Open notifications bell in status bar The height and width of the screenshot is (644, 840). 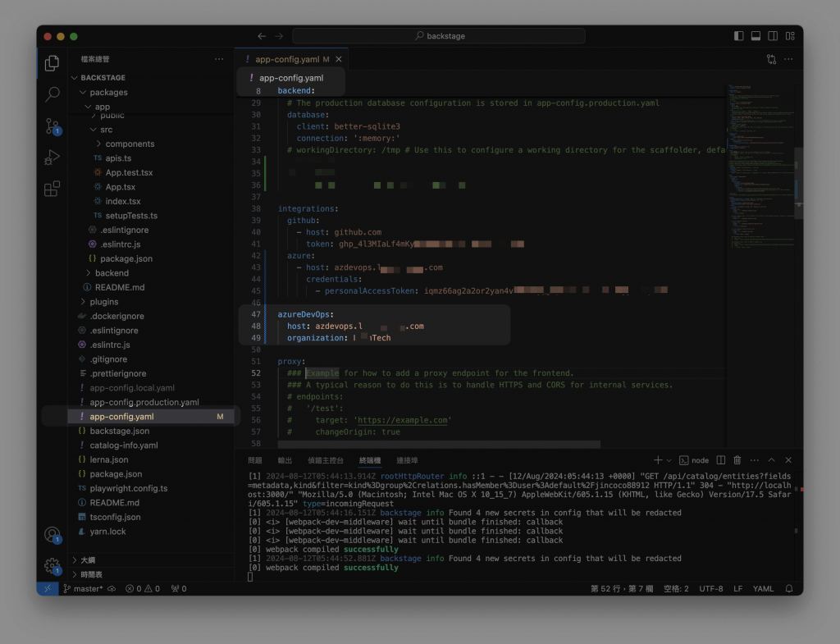[789, 588]
